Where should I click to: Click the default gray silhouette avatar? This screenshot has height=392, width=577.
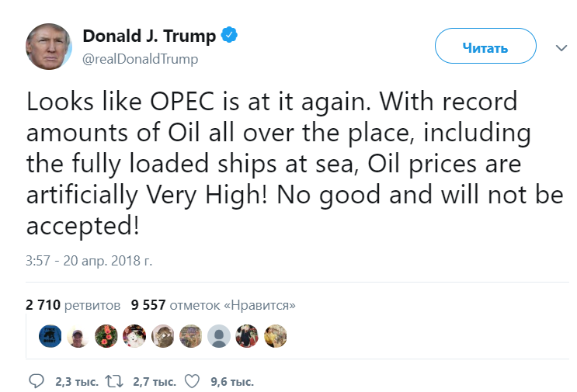click(219, 336)
